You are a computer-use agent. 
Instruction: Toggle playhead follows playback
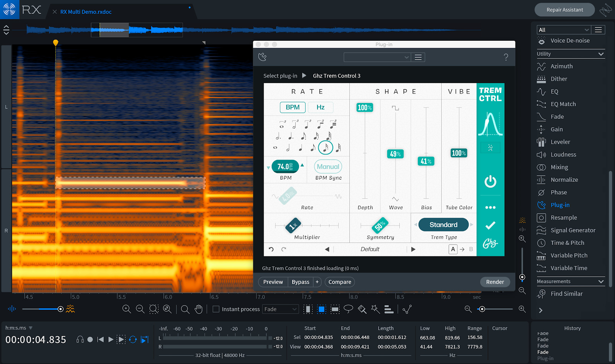(145, 339)
